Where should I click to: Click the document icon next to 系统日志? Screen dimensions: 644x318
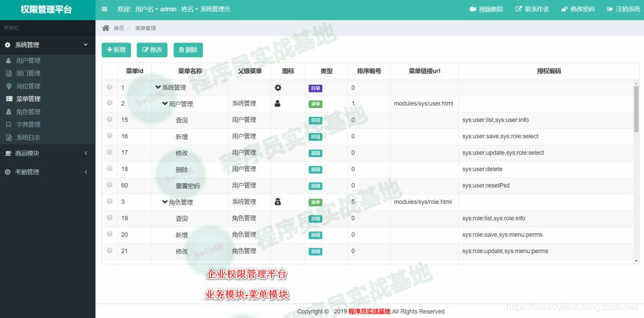tap(8, 137)
